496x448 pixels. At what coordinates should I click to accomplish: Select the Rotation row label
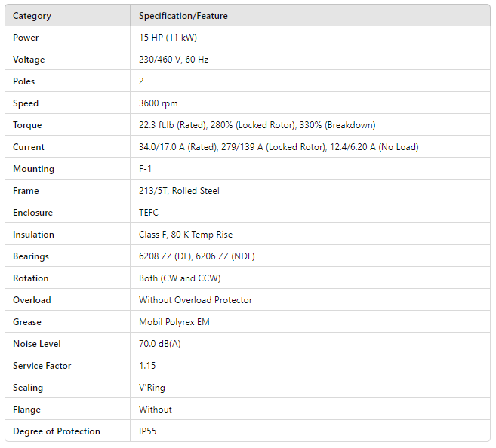point(31,278)
